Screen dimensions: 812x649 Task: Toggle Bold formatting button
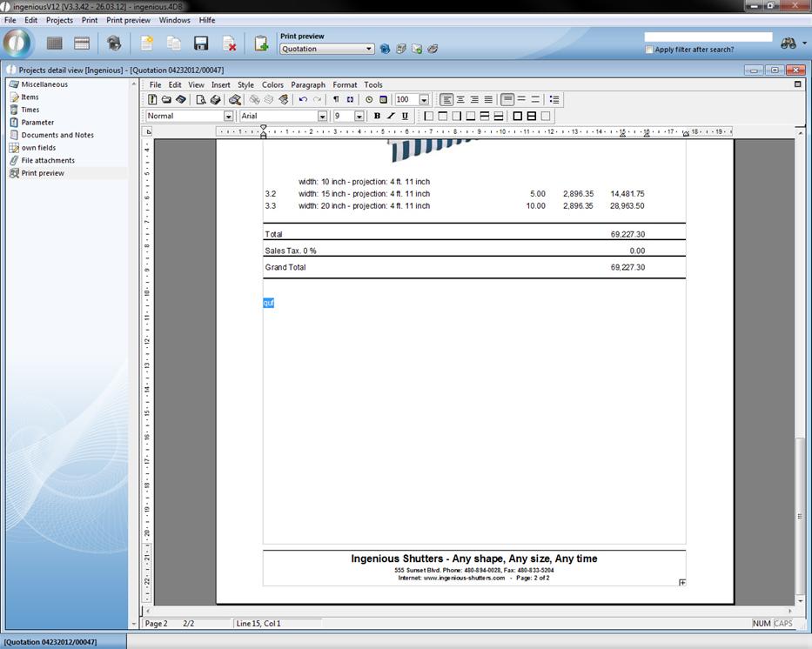377,116
